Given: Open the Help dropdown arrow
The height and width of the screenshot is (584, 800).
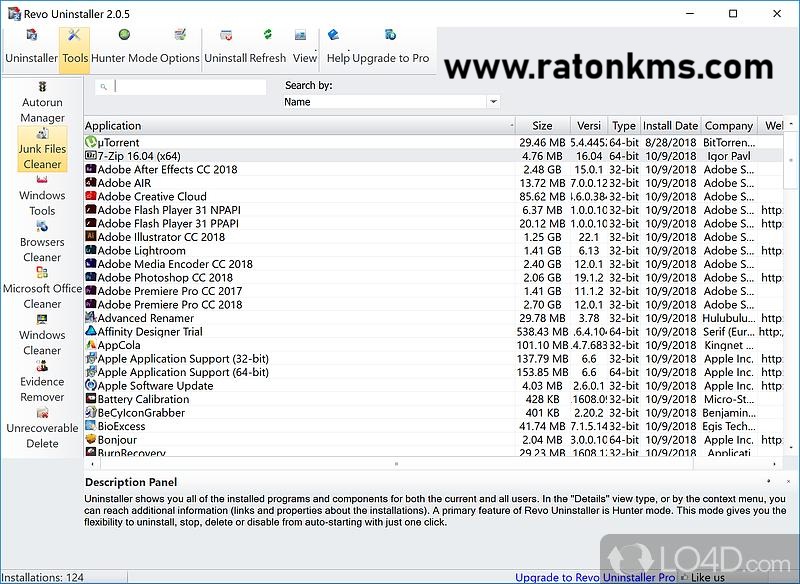Looking at the screenshot, I should pos(349,49).
